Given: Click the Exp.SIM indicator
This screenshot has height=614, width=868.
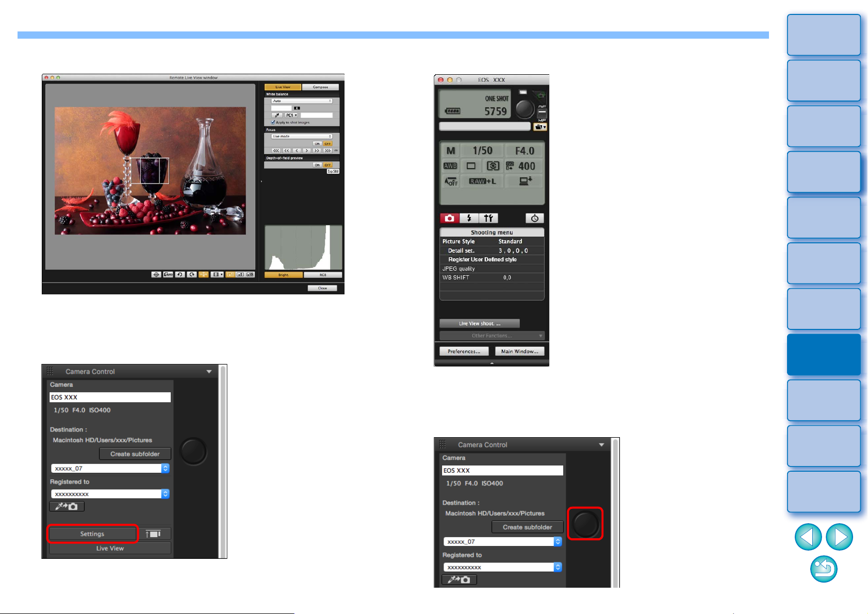Looking at the screenshot, I should [x=333, y=172].
